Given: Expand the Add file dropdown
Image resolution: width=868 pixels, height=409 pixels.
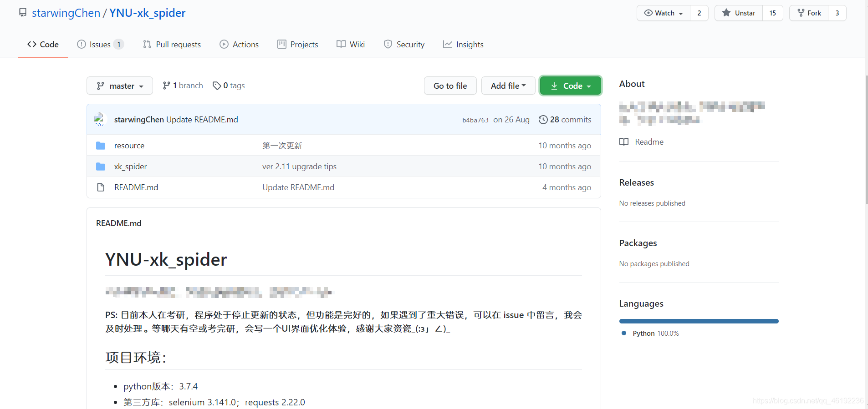Looking at the screenshot, I should click(x=508, y=86).
